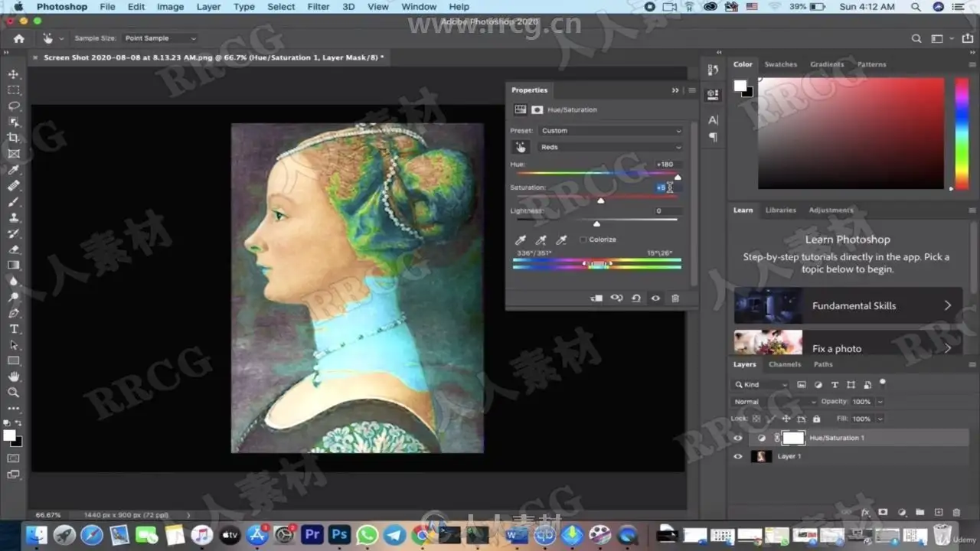Click the create new layer icon

939,513
